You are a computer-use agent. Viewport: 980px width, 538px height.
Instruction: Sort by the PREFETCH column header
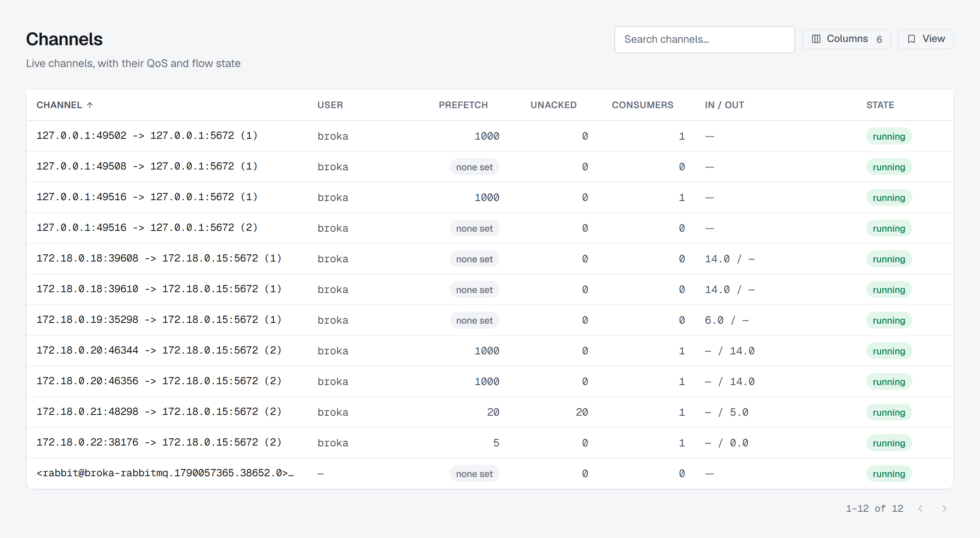tap(463, 105)
